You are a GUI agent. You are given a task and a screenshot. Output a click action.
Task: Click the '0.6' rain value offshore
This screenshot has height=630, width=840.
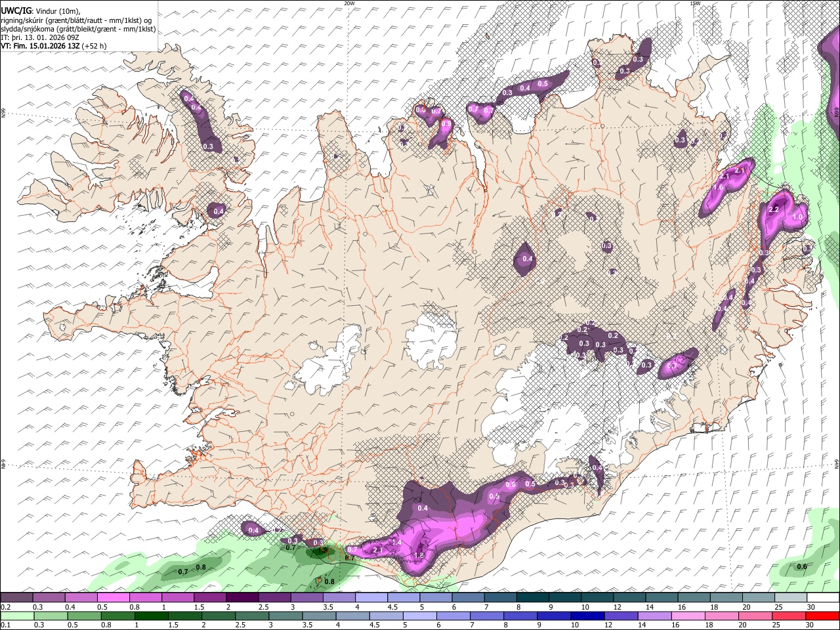click(x=802, y=567)
